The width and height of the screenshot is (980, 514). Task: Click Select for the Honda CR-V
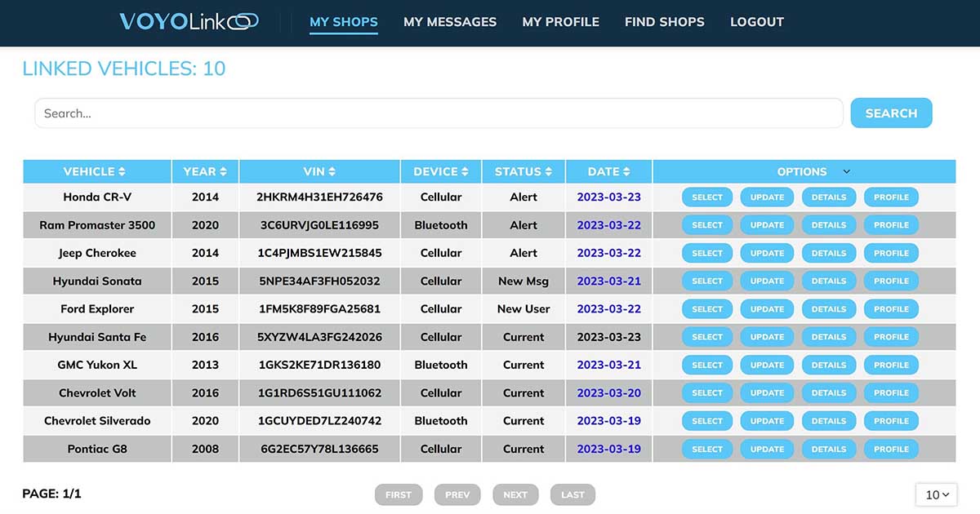707,197
